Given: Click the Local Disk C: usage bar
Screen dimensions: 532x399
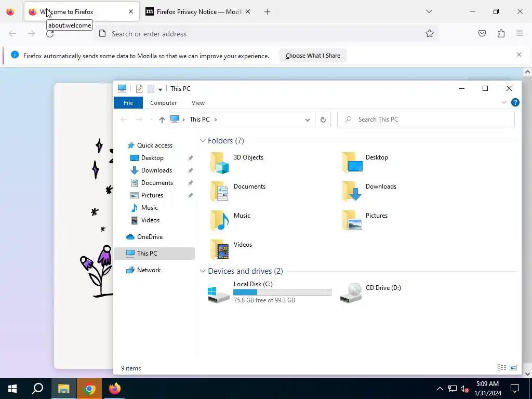Looking at the screenshot, I should (x=282, y=292).
